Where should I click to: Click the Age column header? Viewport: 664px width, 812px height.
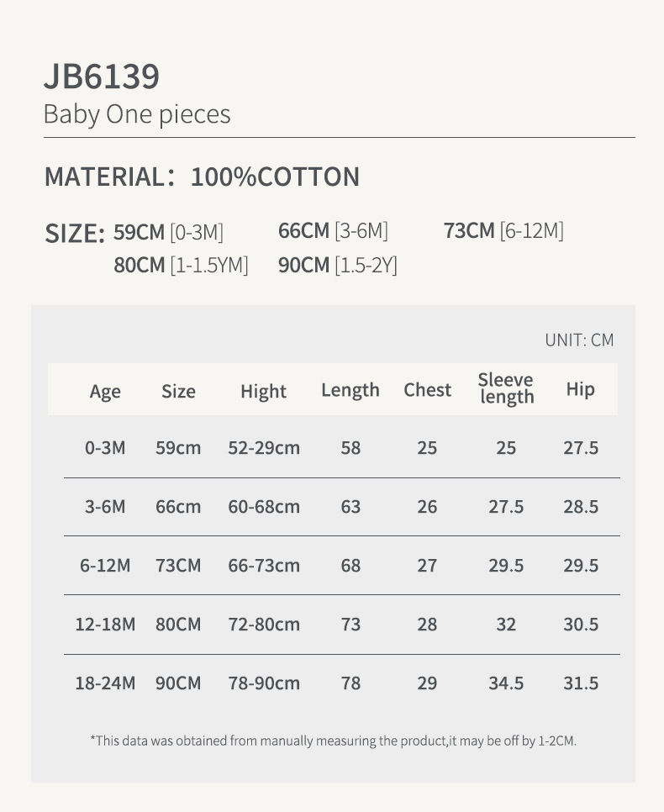click(x=105, y=392)
